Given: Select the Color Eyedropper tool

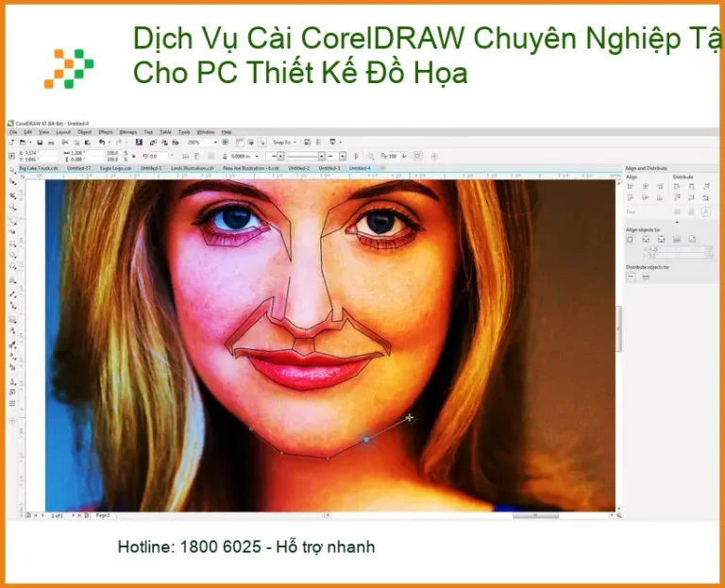Looking at the screenshot, I should tap(12, 344).
